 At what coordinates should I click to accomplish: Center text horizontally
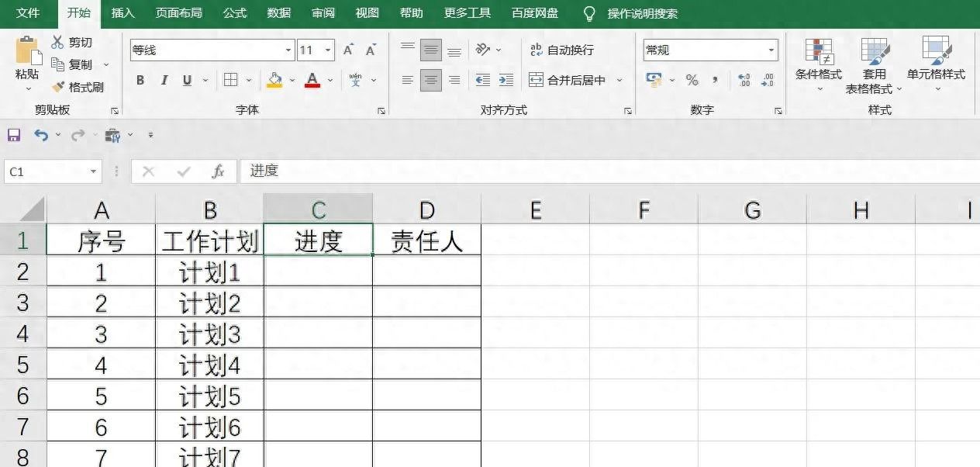431,80
